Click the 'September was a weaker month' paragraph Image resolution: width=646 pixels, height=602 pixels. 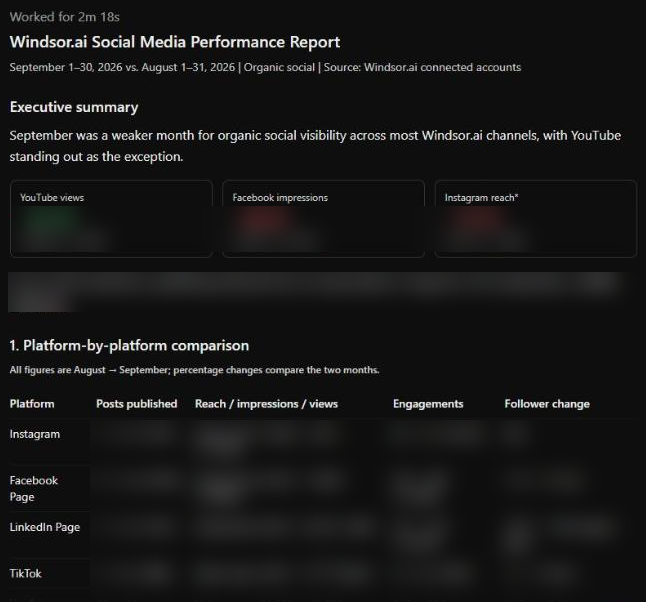click(315, 146)
